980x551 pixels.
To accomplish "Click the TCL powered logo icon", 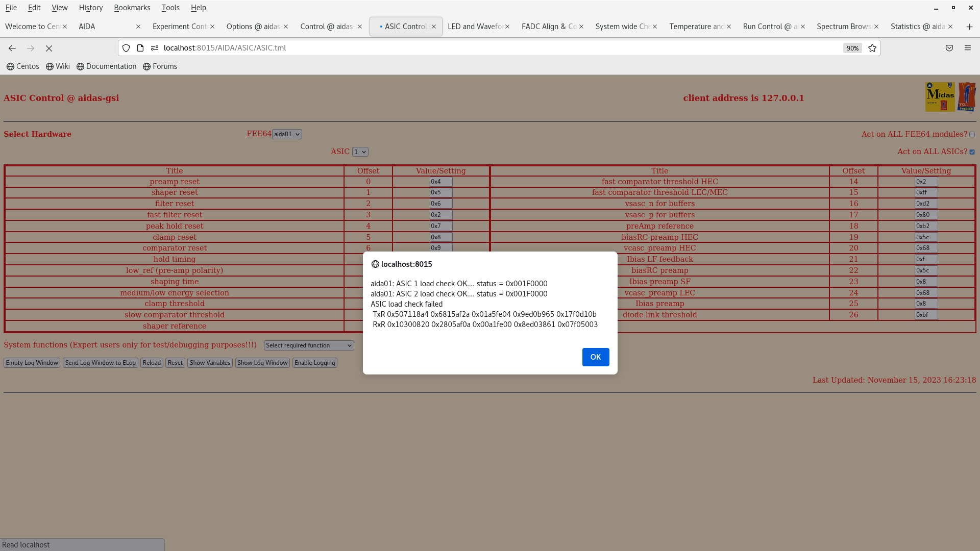I will click(966, 97).
